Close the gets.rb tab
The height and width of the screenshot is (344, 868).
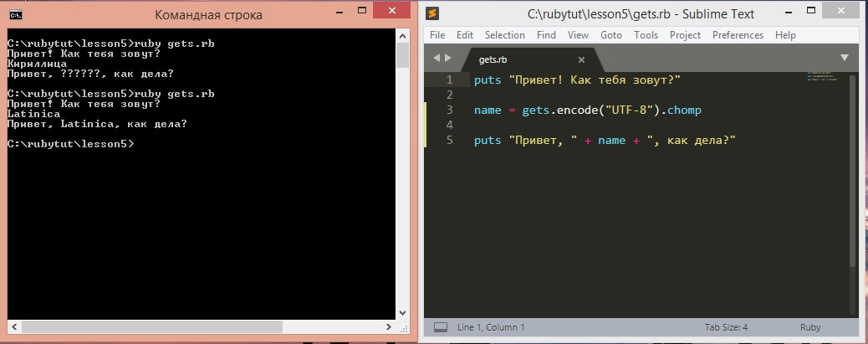point(581,59)
